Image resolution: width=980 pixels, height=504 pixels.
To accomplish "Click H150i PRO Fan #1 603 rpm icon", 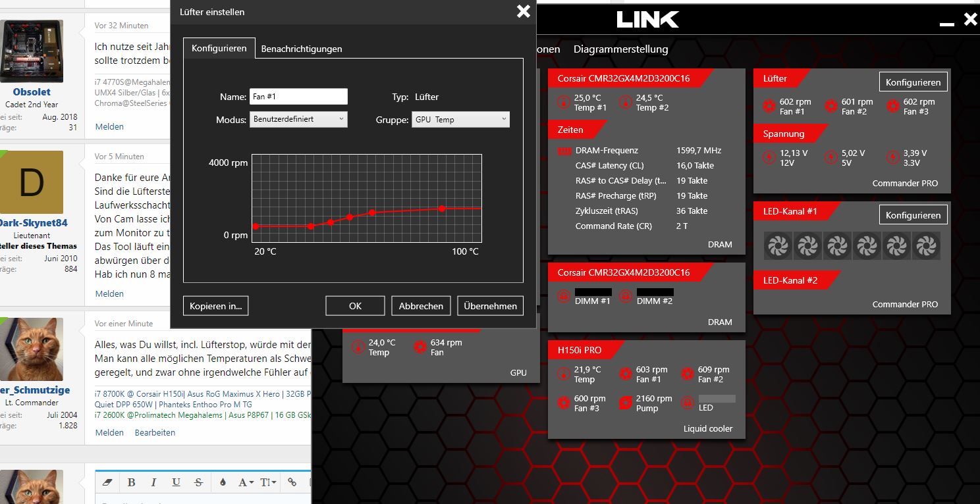I will [x=626, y=374].
